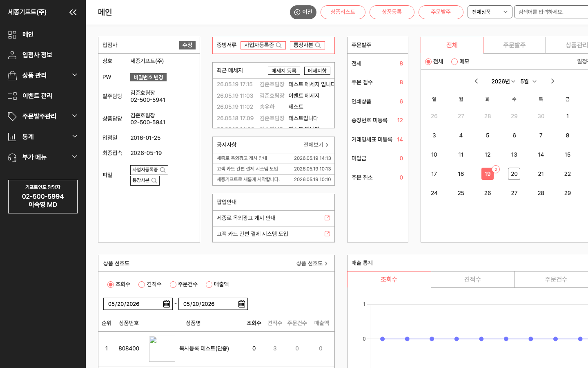Open the 전체상품 search category dropdown
The width and height of the screenshot is (588, 368).
point(490,12)
